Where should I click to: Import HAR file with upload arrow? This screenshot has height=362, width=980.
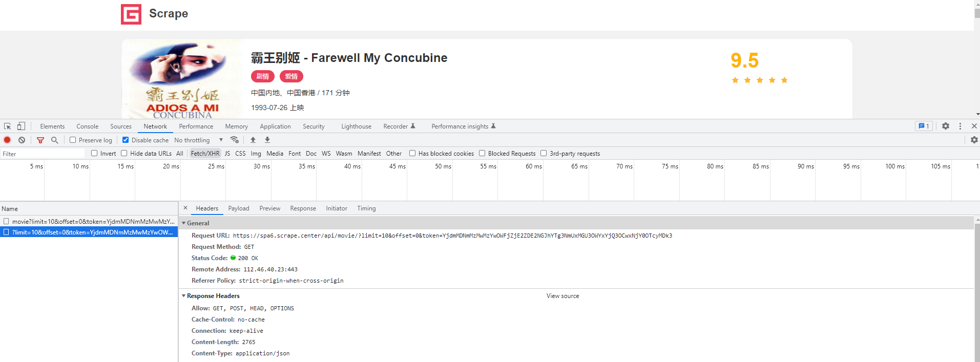253,140
